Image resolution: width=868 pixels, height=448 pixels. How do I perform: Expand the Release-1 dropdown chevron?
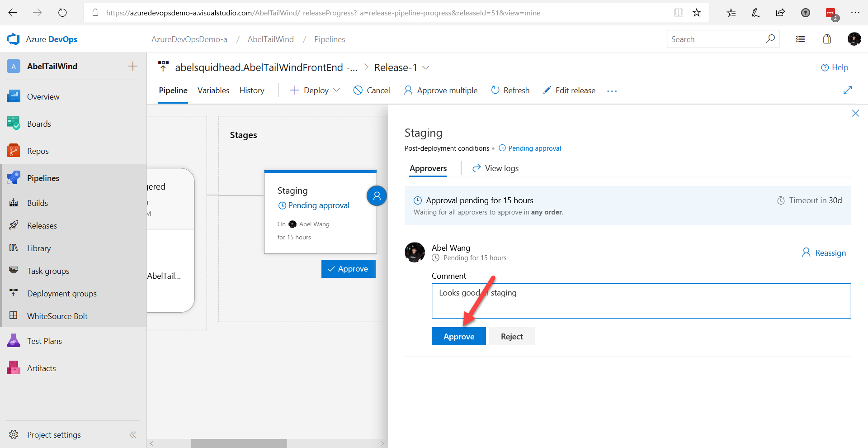(x=425, y=67)
